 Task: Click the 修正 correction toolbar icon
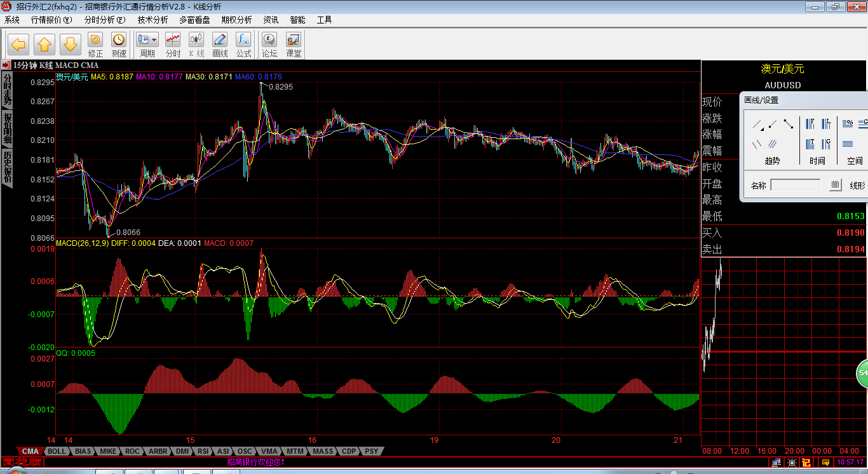pyautogui.click(x=95, y=44)
